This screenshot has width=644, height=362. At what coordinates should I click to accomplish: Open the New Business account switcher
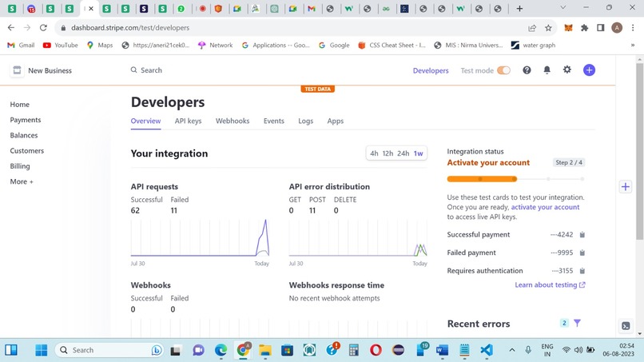point(42,70)
